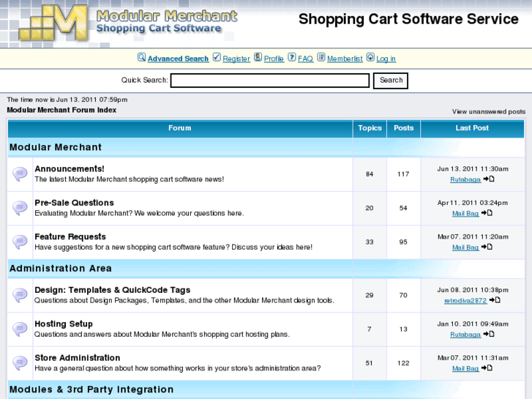Screen dimensions: 532x399
Task: Click the Log in icon
Action: 370,57
